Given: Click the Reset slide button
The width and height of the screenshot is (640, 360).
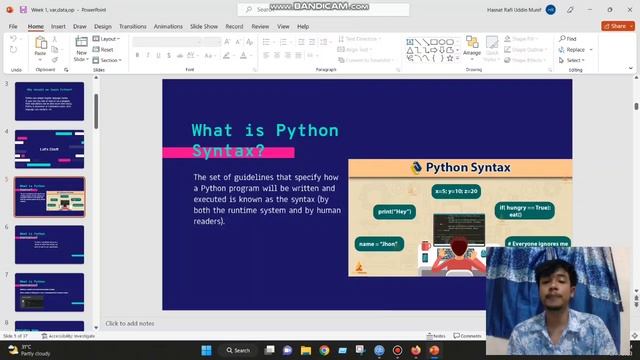Looking at the screenshot, I should [x=103, y=49].
